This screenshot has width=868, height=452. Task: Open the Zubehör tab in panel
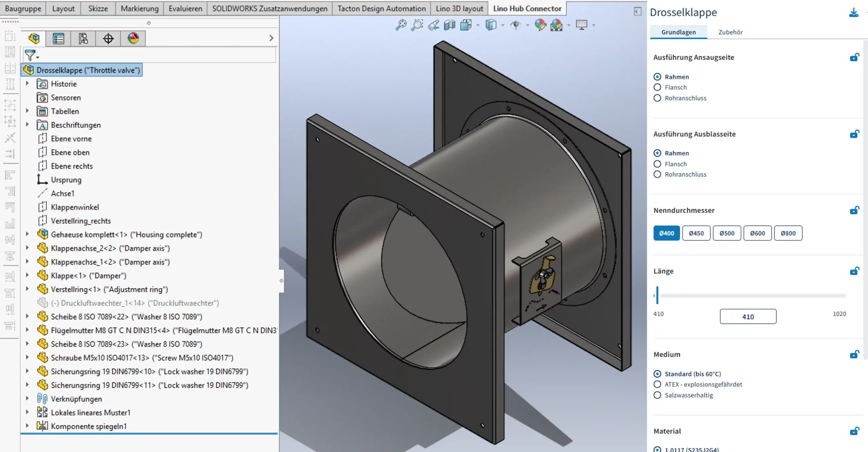[x=730, y=32]
